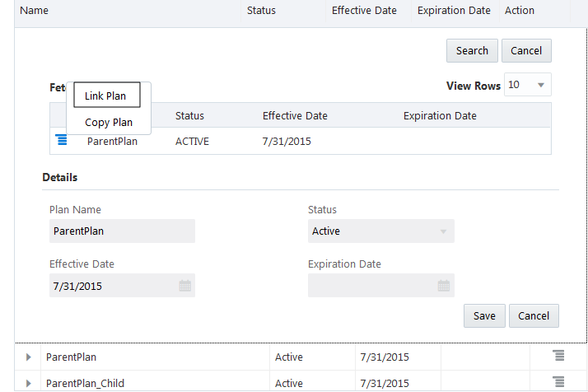Open the Expiration Date calendar picker

[444, 287]
